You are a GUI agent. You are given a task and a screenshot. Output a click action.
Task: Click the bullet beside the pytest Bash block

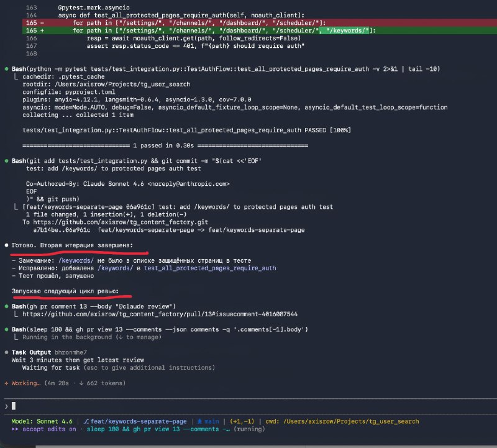click(6, 68)
